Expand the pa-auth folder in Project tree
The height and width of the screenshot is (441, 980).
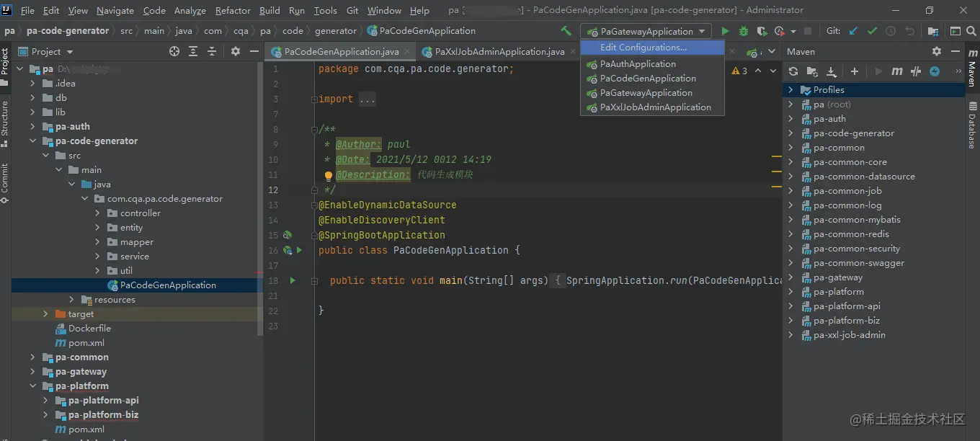click(32, 127)
